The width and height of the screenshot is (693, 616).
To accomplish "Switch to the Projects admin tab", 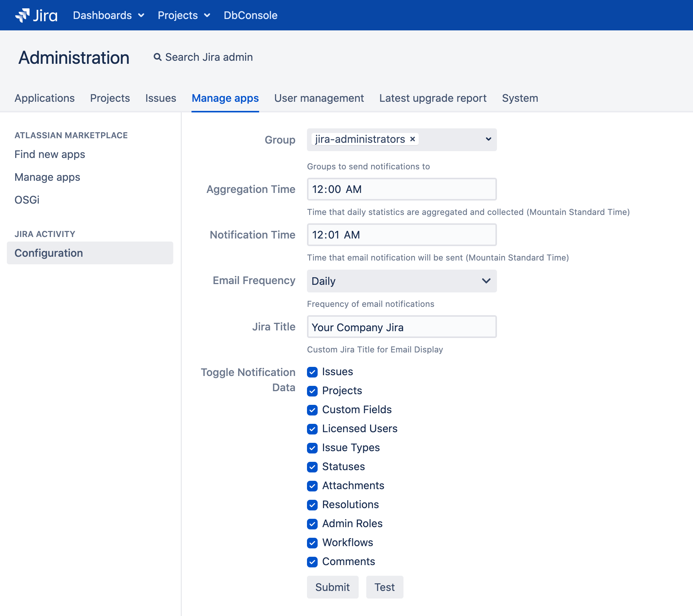I will click(x=110, y=98).
